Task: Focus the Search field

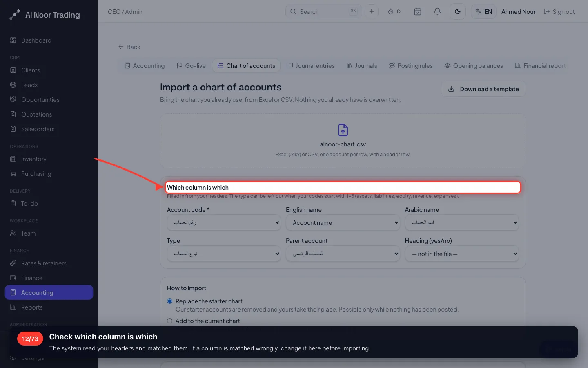Action: tap(323, 11)
